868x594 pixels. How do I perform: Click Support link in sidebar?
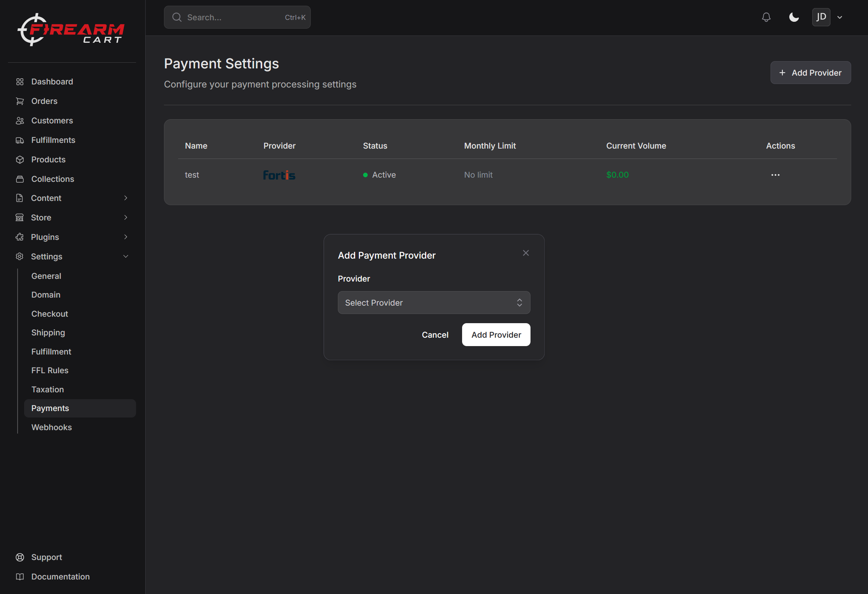point(47,557)
